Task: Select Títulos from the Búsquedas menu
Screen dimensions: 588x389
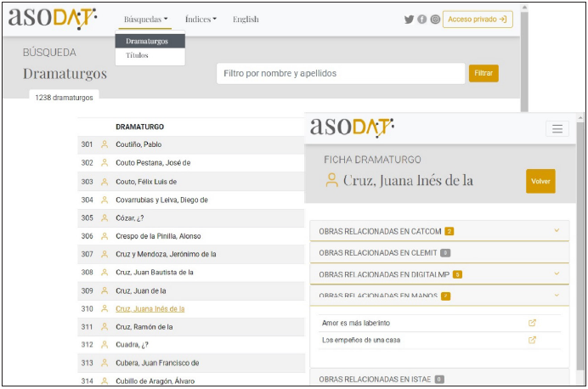Action: point(137,55)
